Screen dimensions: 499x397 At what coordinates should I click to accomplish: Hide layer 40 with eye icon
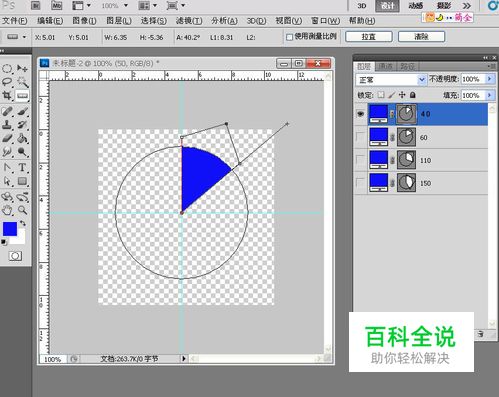pyautogui.click(x=361, y=114)
